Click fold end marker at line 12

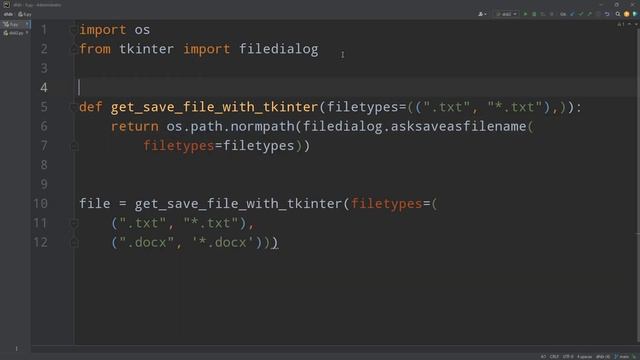click(74, 242)
